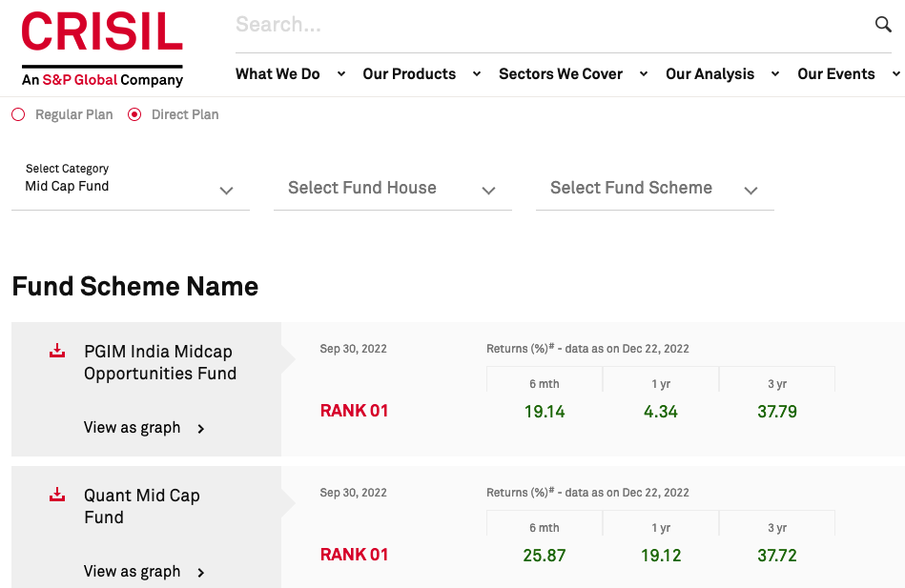Click the 1 yr return 19.12

click(661, 555)
